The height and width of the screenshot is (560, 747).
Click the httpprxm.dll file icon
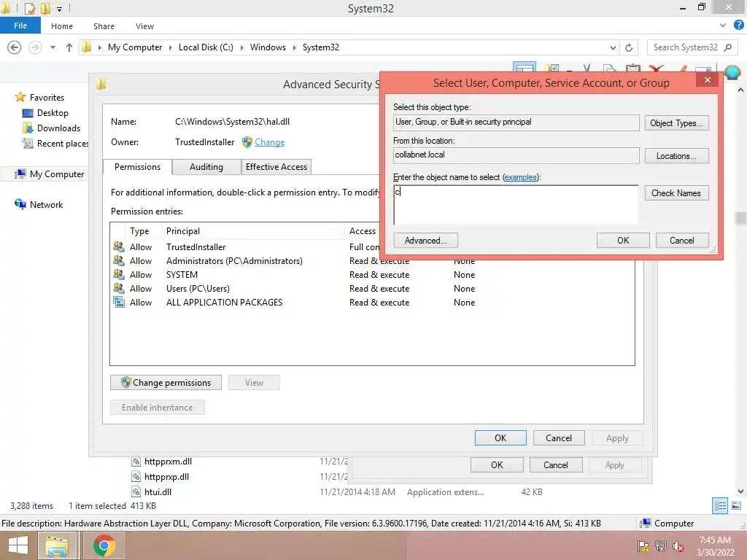point(136,462)
